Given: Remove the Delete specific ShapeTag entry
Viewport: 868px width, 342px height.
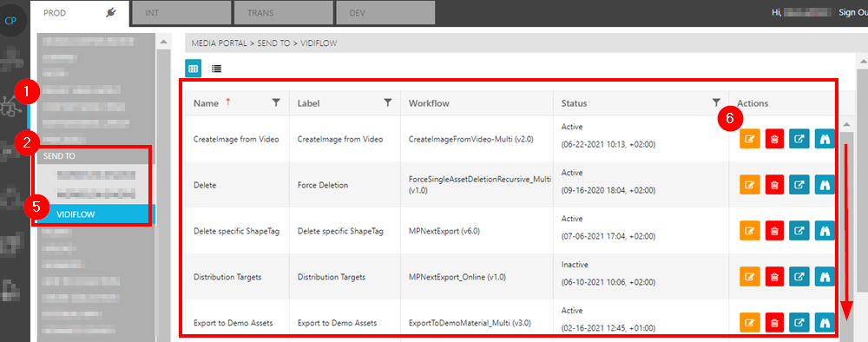Looking at the screenshot, I should click(x=775, y=231).
